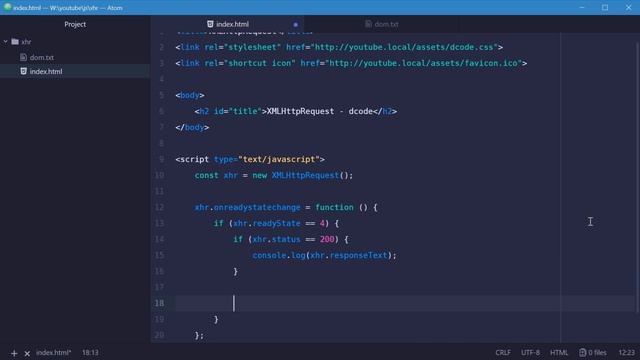The width and height of the screenshot is (640, 360).
Task: Collapse the xhr project folder
Action: (6, 42)
